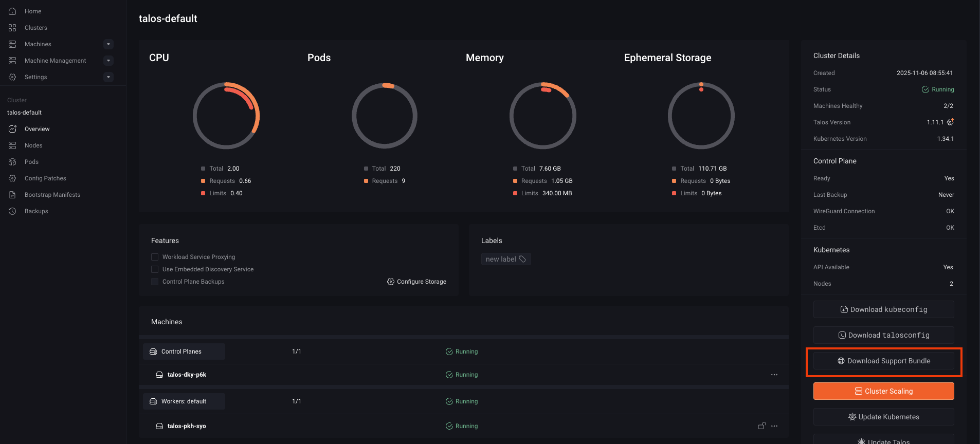
Task: Open actions menu for talos-dky-p6k
Action: pyautogui.click(x=774, y=375)
